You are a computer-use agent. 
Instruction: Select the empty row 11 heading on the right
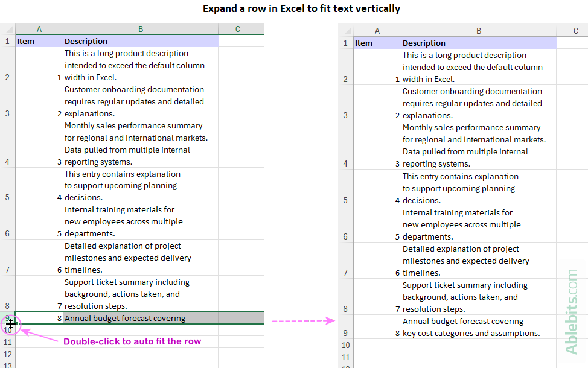345,357
